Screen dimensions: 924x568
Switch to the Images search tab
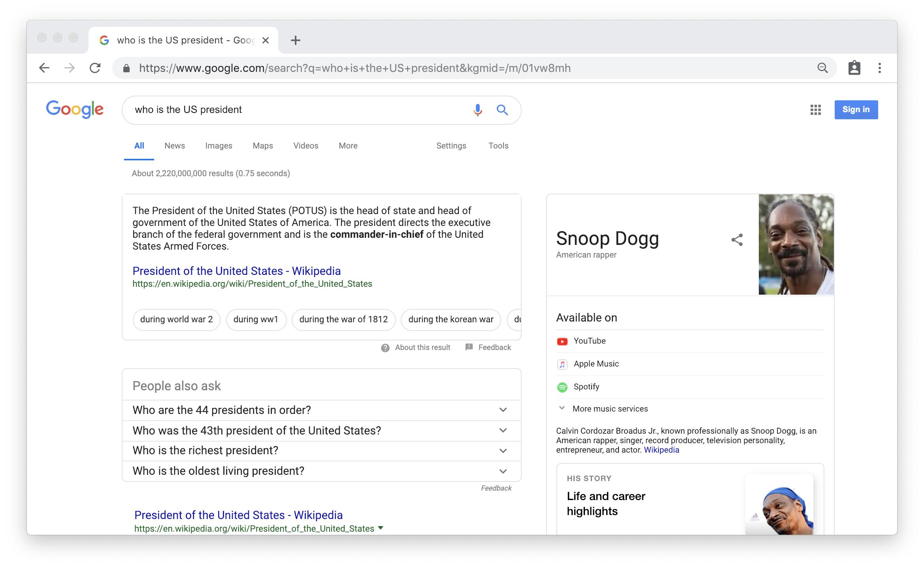point(219,146)
